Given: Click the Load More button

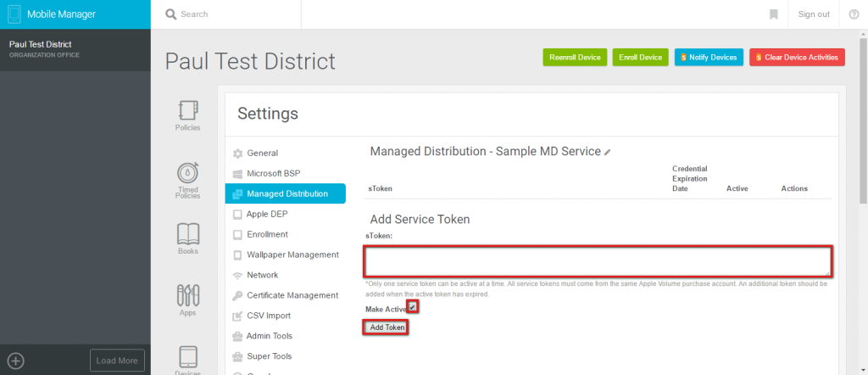Looking at the screenshot, I should (117, 361).
